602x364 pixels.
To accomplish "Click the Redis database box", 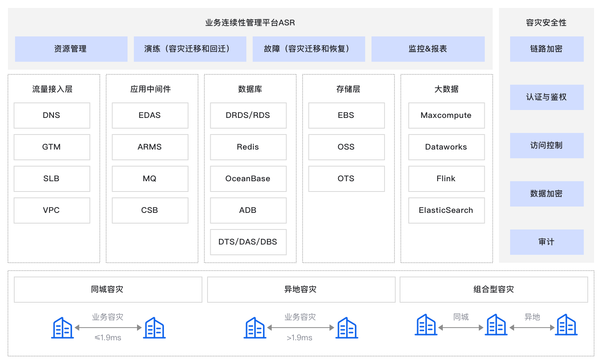I will coord(248,147).
